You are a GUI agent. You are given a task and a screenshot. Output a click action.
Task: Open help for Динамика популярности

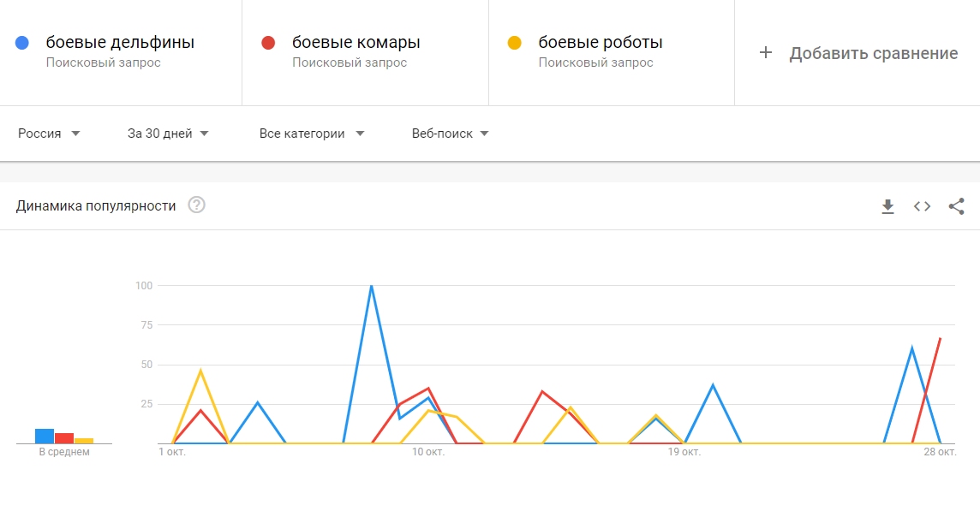point(197,205)
